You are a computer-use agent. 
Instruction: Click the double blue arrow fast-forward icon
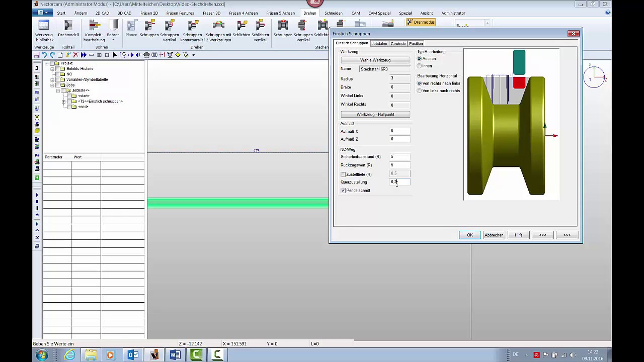click(84, 55)
